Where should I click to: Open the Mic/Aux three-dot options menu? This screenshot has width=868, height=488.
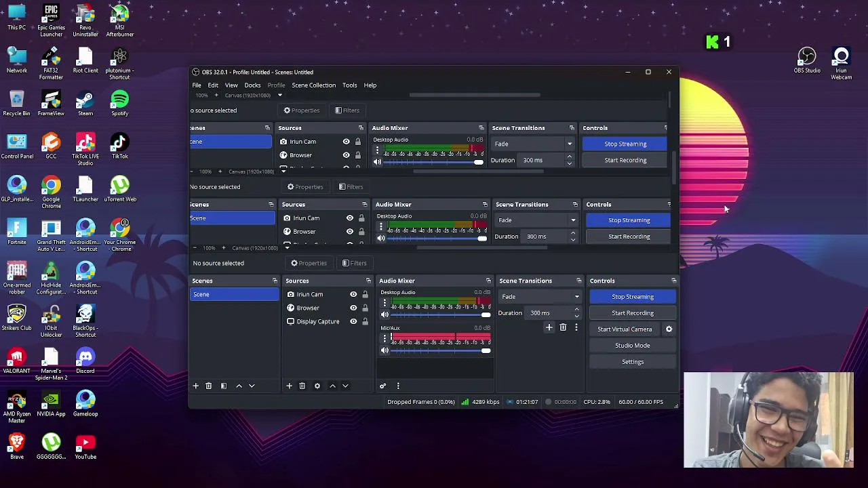(384, 338)
